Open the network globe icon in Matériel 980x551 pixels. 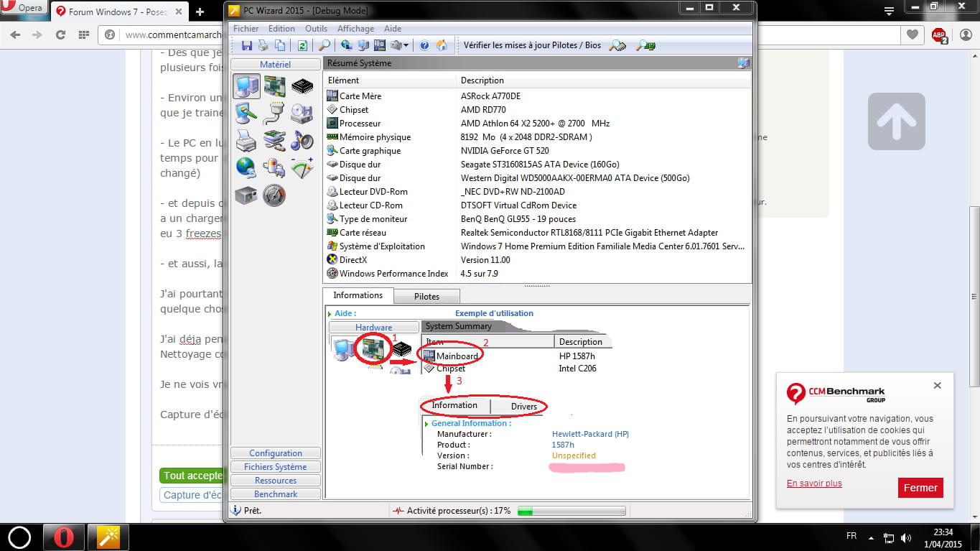[246, 167]
